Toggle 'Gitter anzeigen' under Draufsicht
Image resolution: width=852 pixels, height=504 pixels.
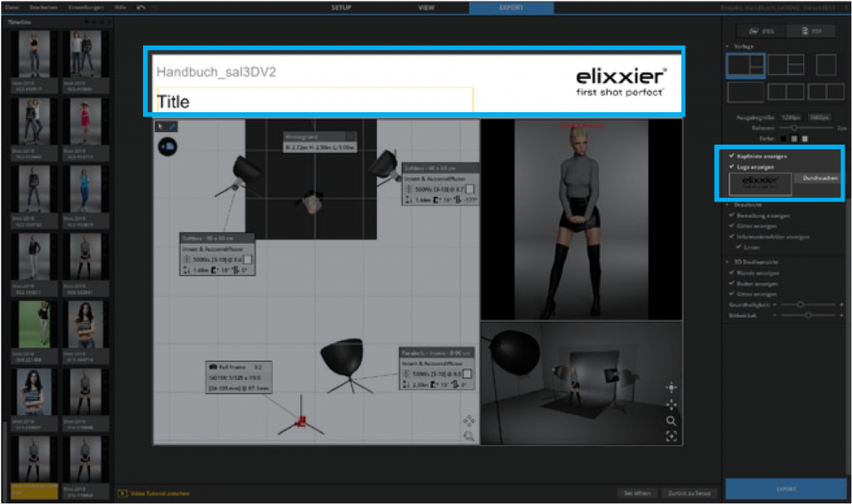pyautogui.click(x=732, y=225)
